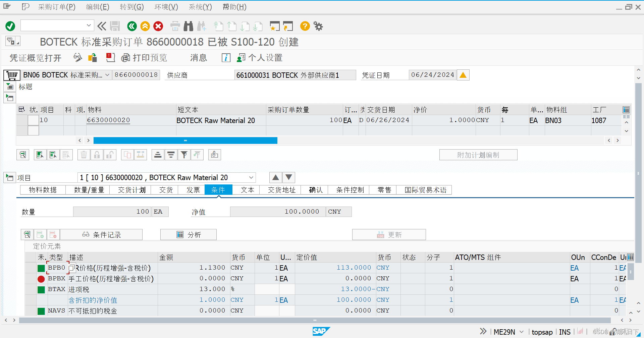The image size is (644, 338).
Task: Click the red status circle for BPBX
Action: (41, 279)
